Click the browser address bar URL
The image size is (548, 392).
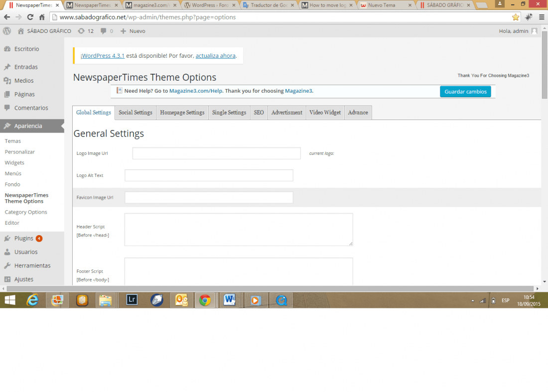click(x=147, y=17)
